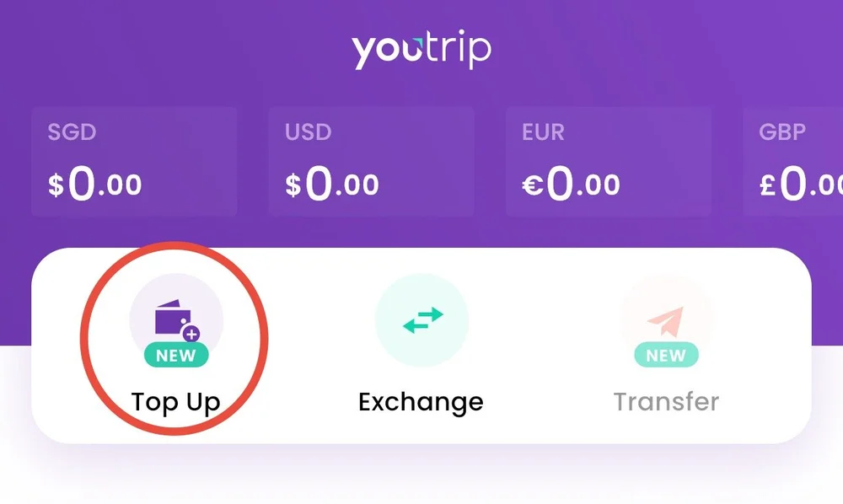Click the EUR currency code text
Image resolution: width=843 pixels, height=504 pixels.
tap(543, 131)
